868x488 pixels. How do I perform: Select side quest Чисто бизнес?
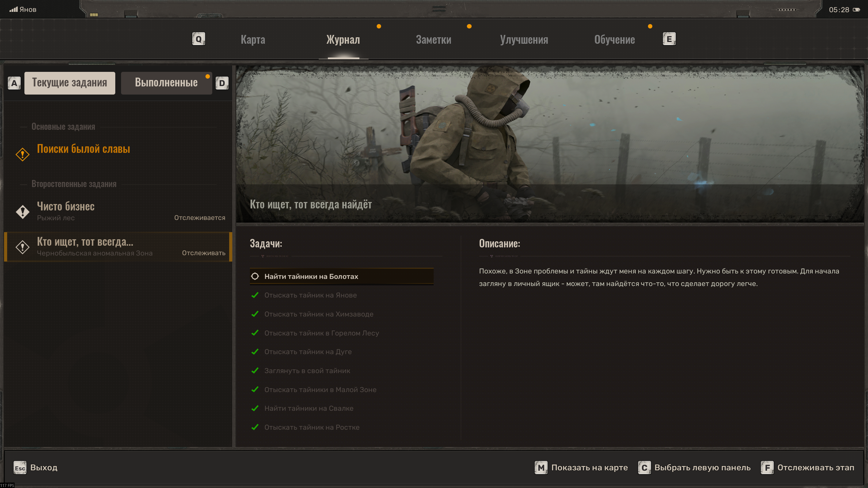tap(66, 206)
